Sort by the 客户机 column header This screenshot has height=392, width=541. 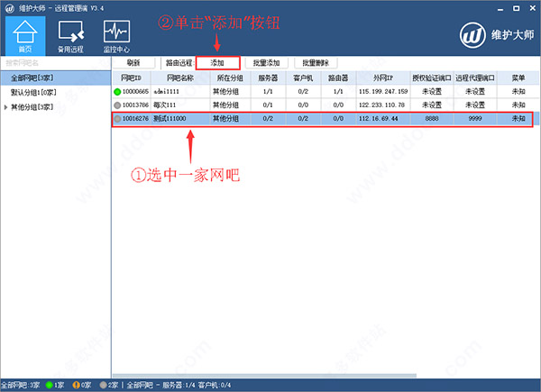pos(303,77)
